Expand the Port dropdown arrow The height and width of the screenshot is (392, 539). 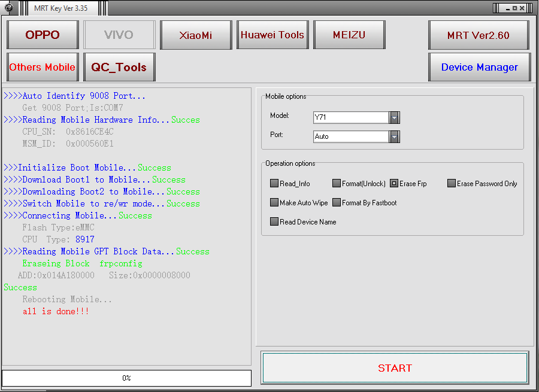pos(394,136)
